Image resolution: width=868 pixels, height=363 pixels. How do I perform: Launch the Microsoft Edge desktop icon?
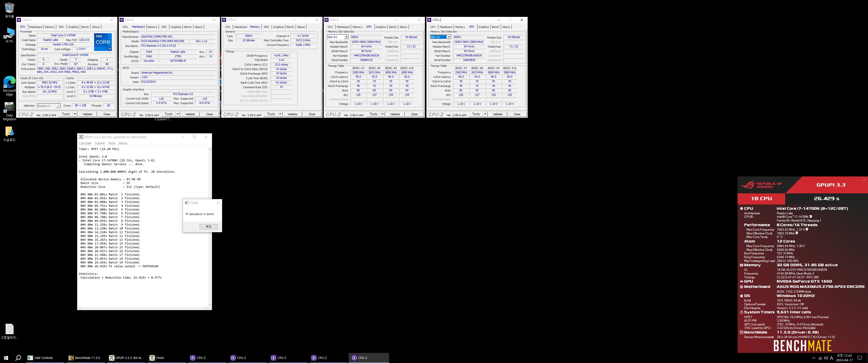point(9,86)
